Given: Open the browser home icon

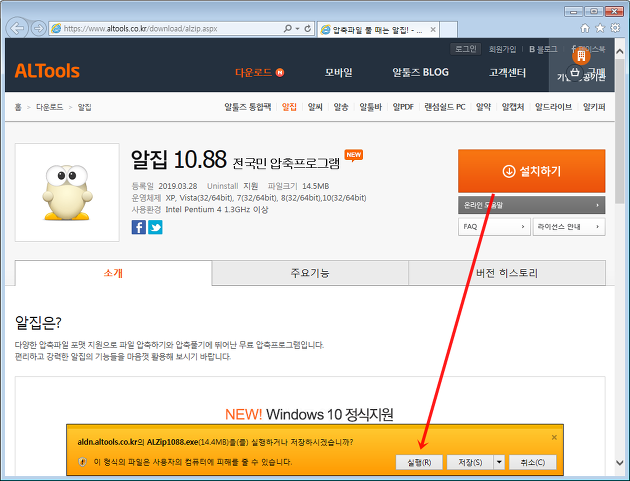Looking at the screenshot, I should point(585,28).
